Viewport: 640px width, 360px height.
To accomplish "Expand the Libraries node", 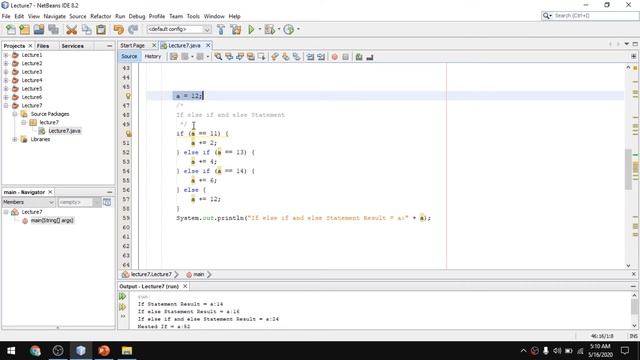I will tap(15, 139).
